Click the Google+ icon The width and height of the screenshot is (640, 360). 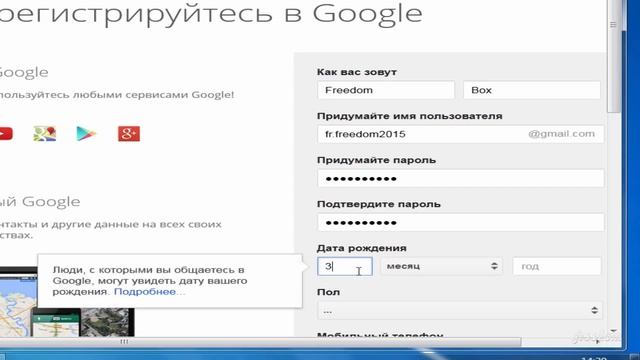(129, 134)
